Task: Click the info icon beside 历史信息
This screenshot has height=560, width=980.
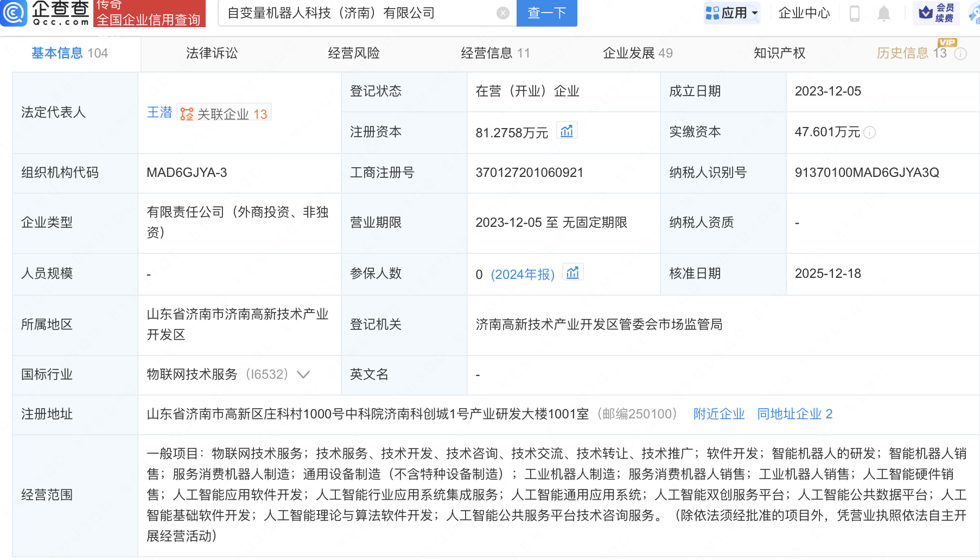Action: (x=961, y=54)
